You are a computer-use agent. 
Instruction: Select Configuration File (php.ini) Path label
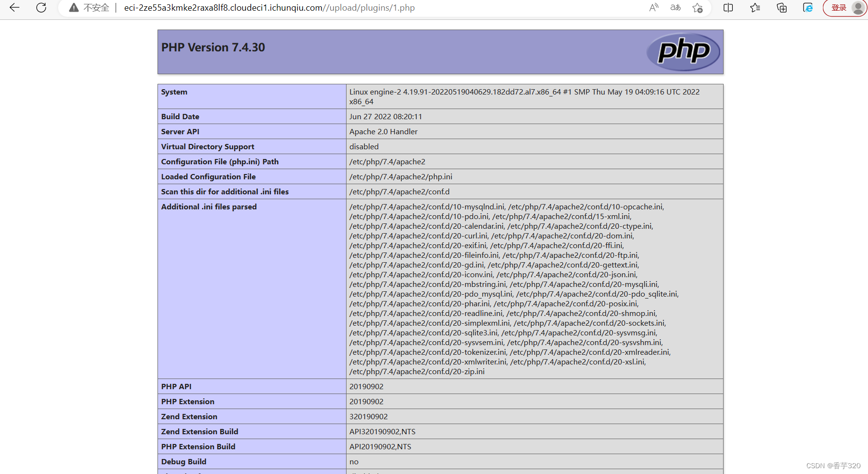pos(220,162)
